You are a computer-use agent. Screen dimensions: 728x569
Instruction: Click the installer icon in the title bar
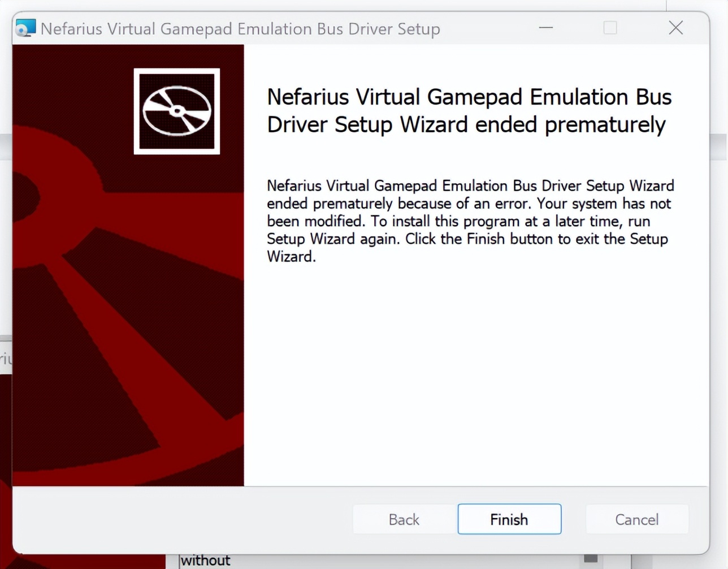[x=25, y=28]
